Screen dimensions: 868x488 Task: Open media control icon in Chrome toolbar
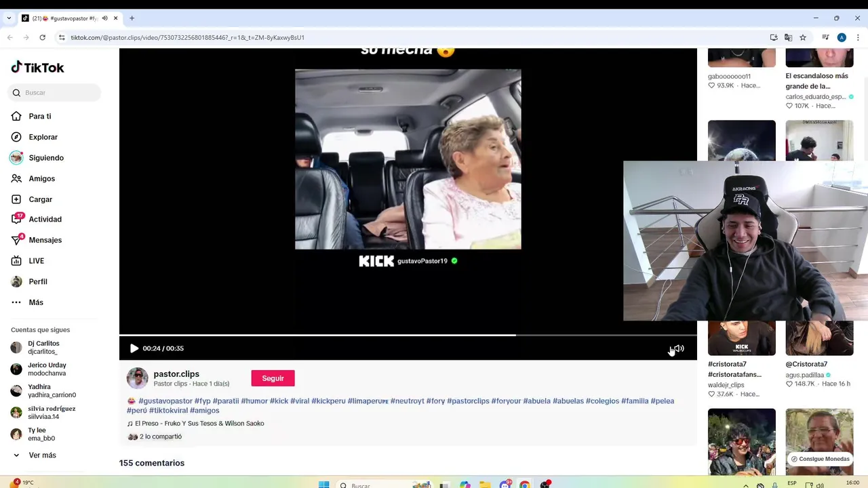(x=825, y=37)
